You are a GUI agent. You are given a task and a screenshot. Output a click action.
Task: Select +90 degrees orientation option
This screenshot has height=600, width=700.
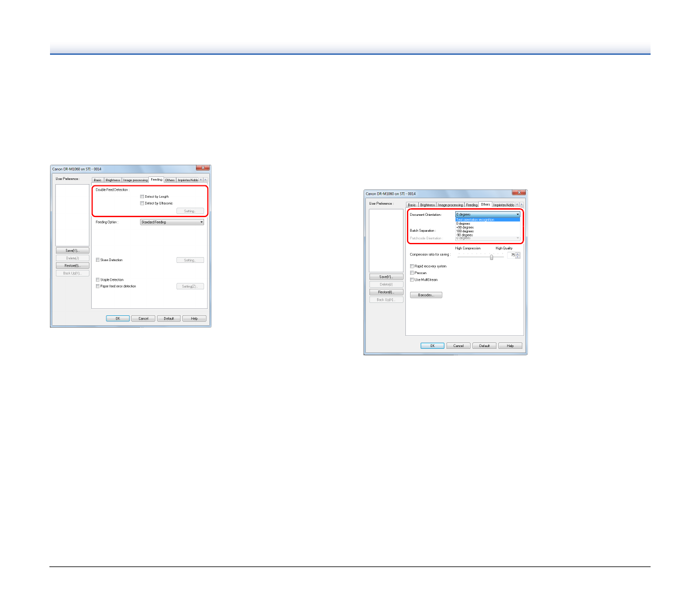[465, 227]
